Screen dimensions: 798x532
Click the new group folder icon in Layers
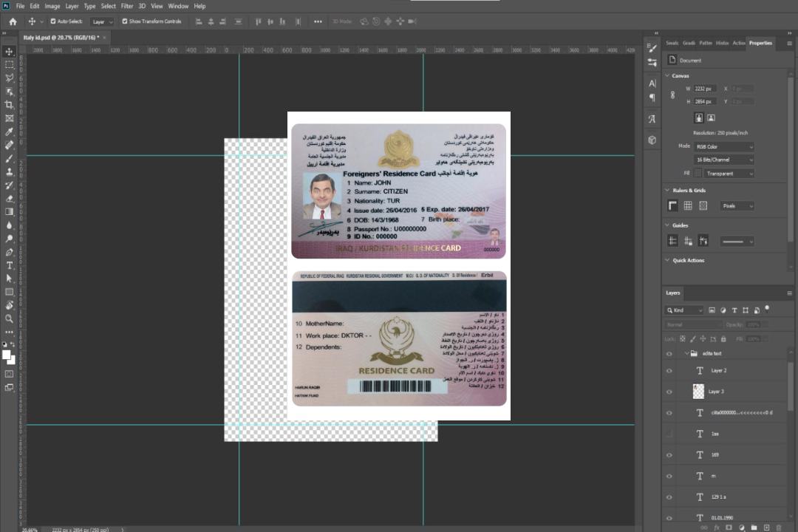[754, 528]
